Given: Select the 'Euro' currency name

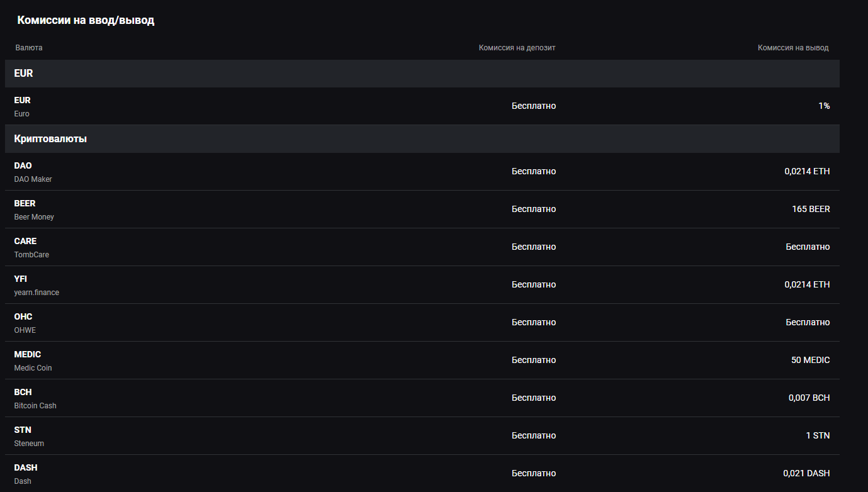Looking at the screenshot, I should [x=22, y=114].
